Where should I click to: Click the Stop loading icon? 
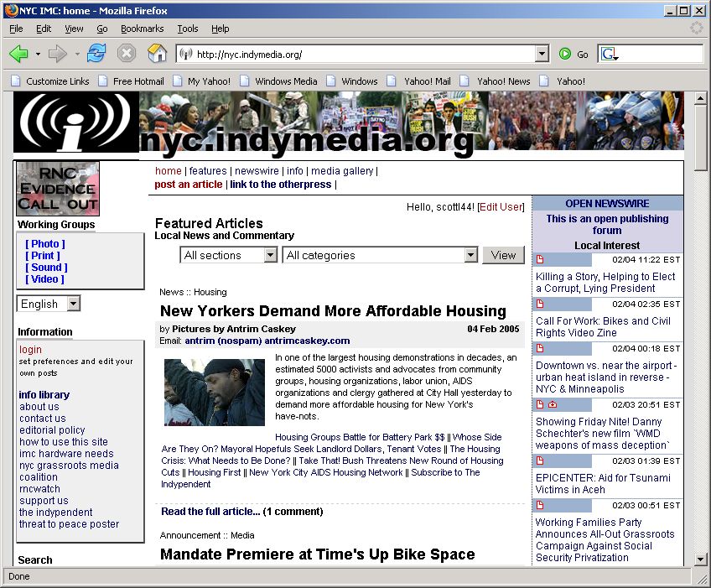click(x=127, y=54)
